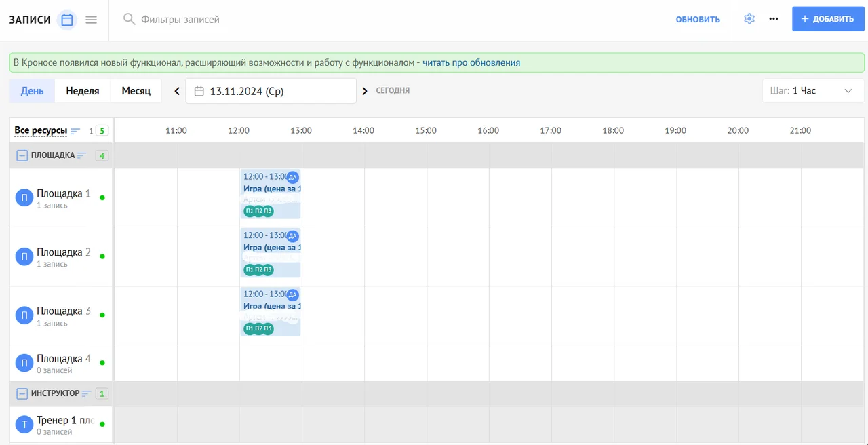Go to previous day arrow

tap(177, 91)
